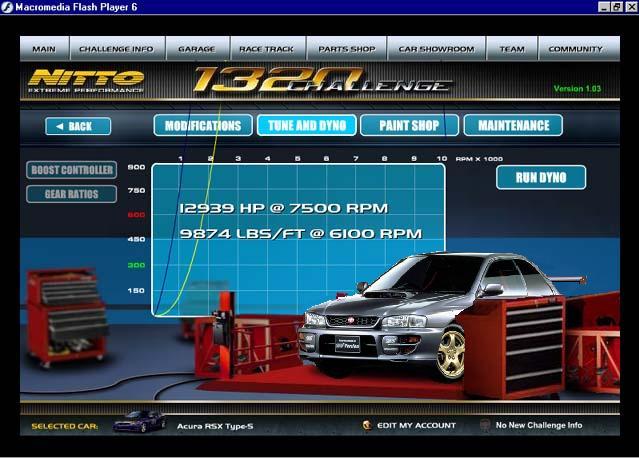Click the horsepower reading 12939 HP text
639x458 pixels.
(x=284, y=208)
